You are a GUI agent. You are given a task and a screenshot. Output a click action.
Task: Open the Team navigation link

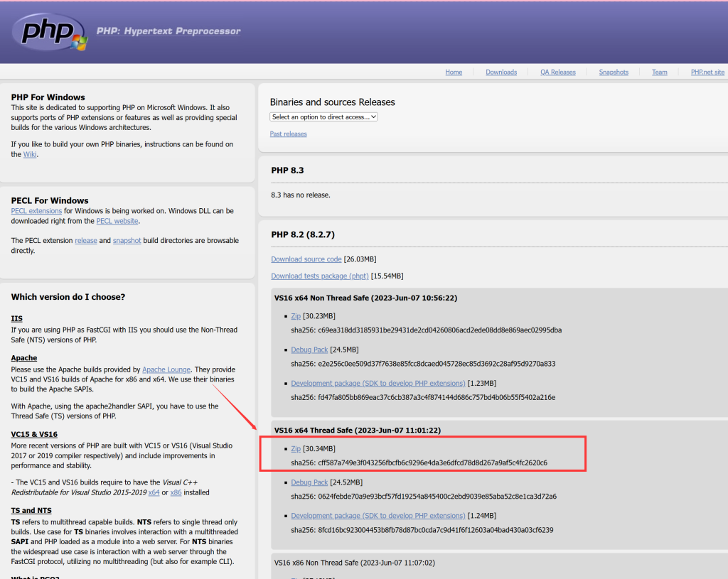pyautogui.click(x=659, y=72)
